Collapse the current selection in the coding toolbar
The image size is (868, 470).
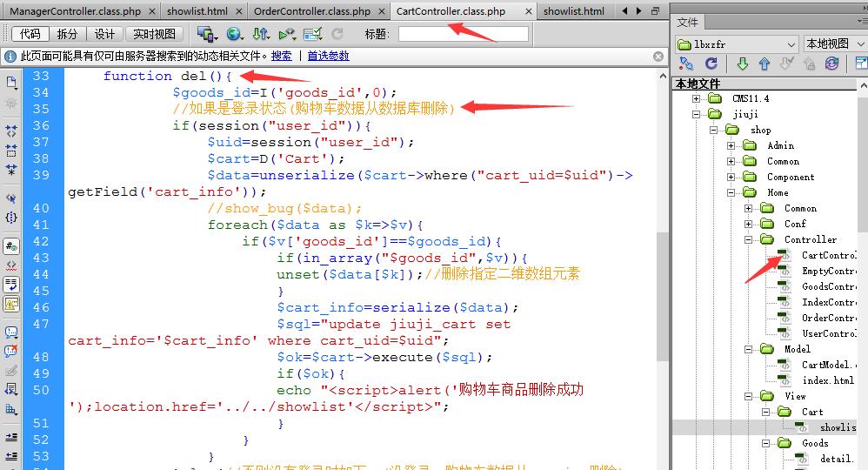click(11, 151)
